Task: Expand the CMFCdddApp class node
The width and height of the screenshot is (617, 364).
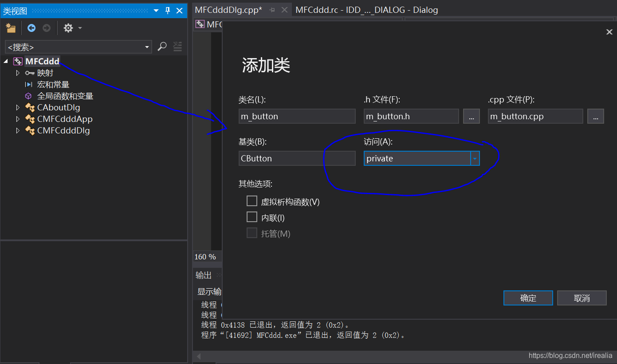Action: 18,119
